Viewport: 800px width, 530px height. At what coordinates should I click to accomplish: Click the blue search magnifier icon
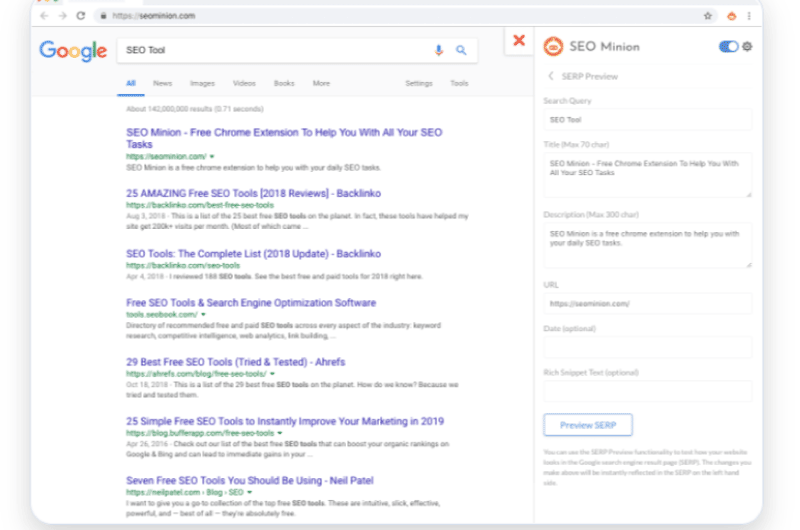tap(461, 50)
